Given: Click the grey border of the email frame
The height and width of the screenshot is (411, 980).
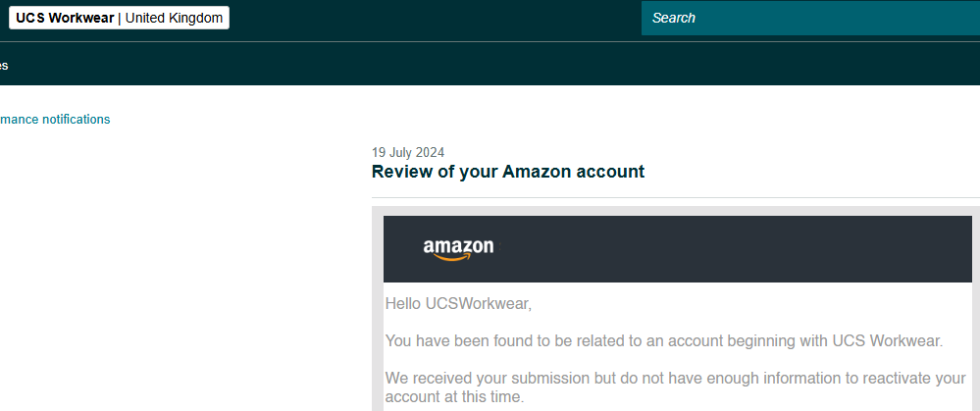Looking at the screenshot, I should (x=378, y=312).
